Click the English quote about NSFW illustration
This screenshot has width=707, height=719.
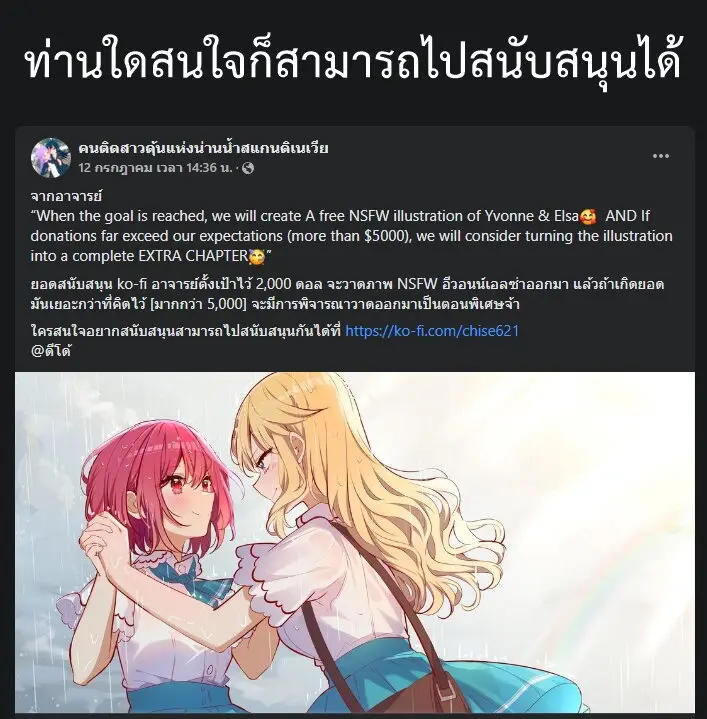click(351, 236)
